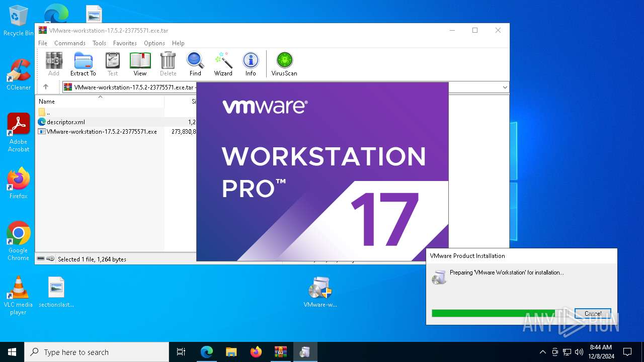Click the installer disc icon in dialog
Screen dimensions: 644x362
coord(439,277)
